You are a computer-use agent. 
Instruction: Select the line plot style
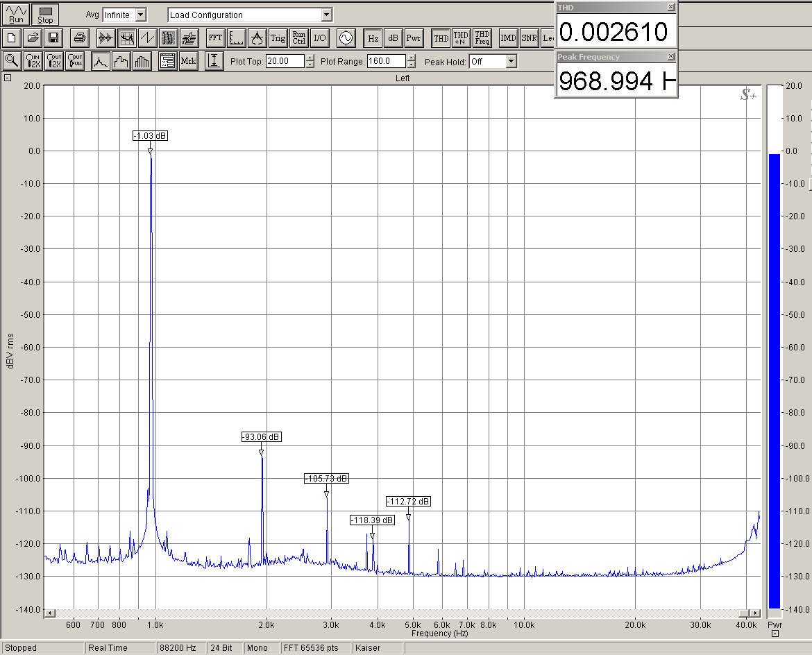[101, 61]
